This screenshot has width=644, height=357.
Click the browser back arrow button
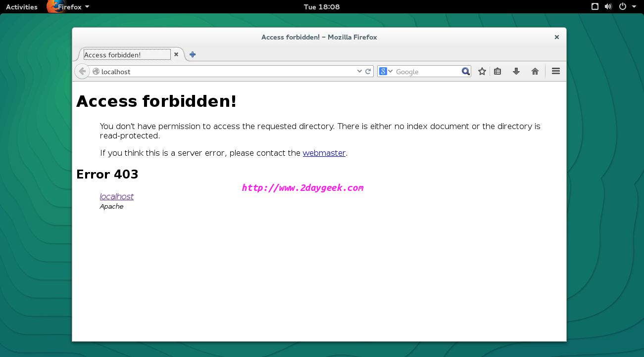[x=82, y=71]
